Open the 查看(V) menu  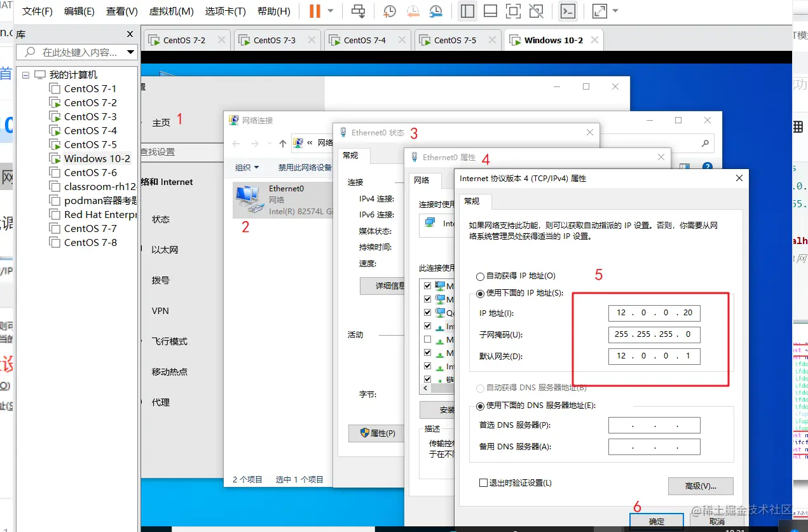122,11
